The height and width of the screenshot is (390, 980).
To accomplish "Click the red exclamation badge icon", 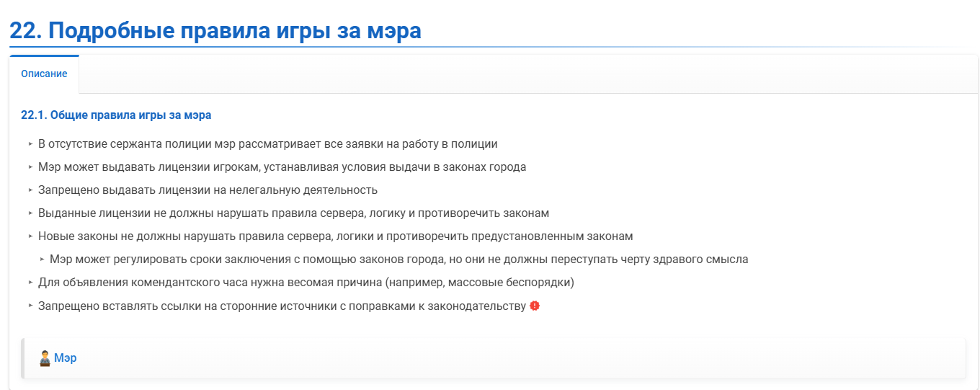I will 535,306.
